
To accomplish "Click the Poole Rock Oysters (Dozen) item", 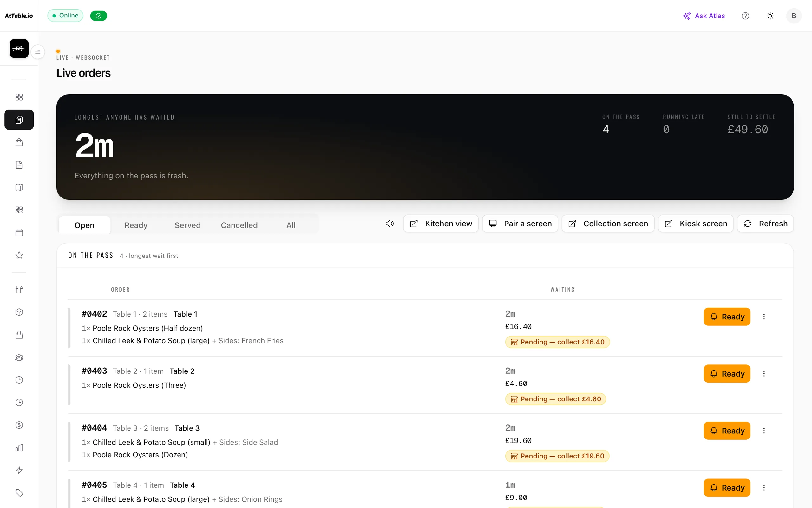I will point(140,455).
